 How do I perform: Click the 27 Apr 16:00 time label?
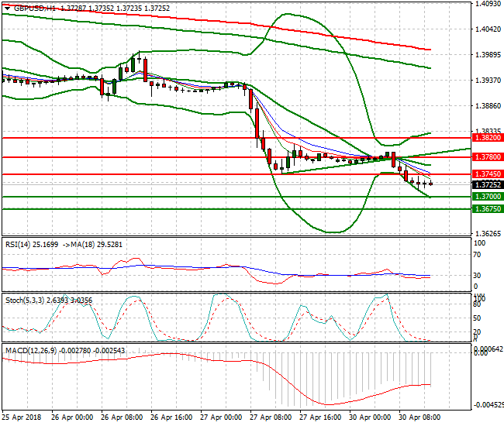pyautogui.click(x=320, y=417)
